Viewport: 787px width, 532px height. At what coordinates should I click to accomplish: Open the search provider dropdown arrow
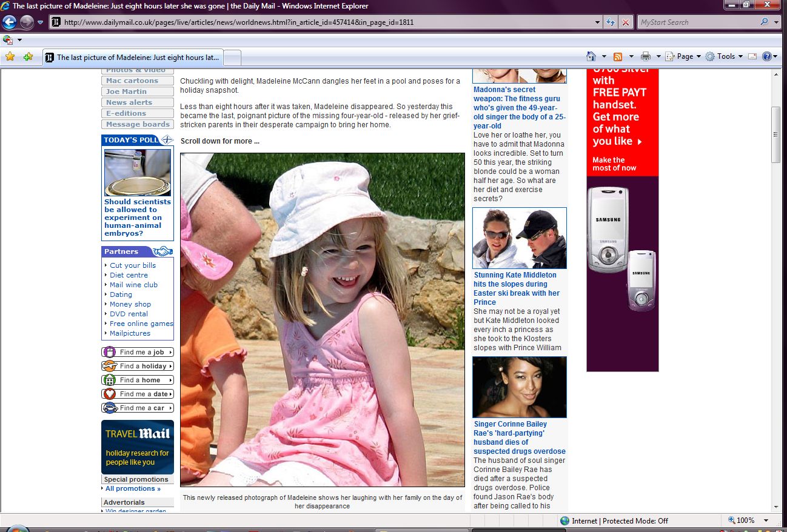click(x=777, y=22)
